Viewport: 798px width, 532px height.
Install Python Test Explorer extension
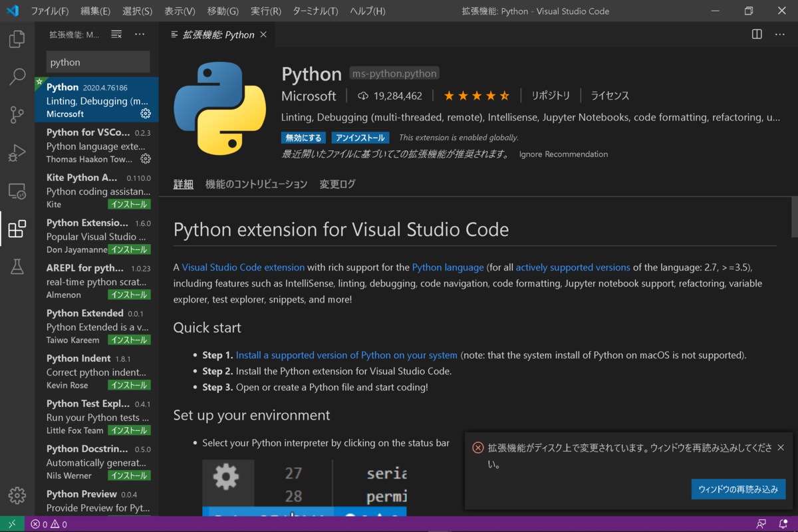(129, 430)
